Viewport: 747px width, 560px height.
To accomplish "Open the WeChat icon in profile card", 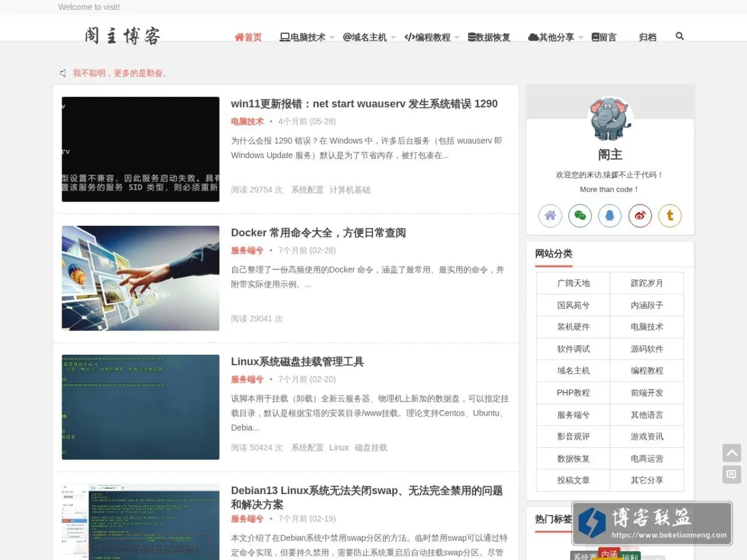I will click(x=580, y=216).
